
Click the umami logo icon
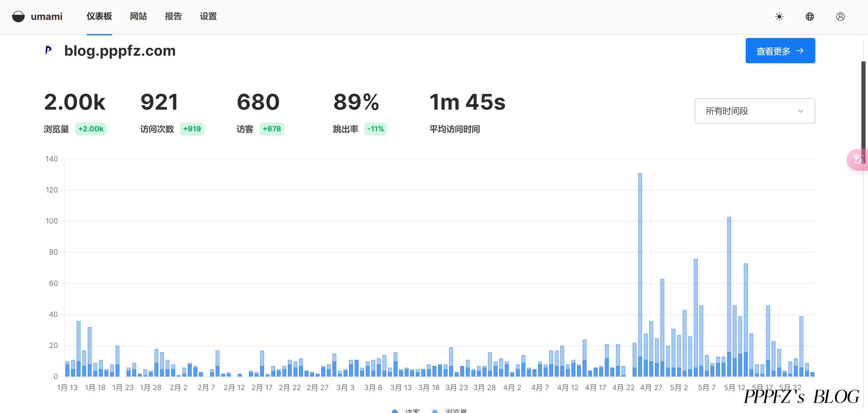(18, 17)
